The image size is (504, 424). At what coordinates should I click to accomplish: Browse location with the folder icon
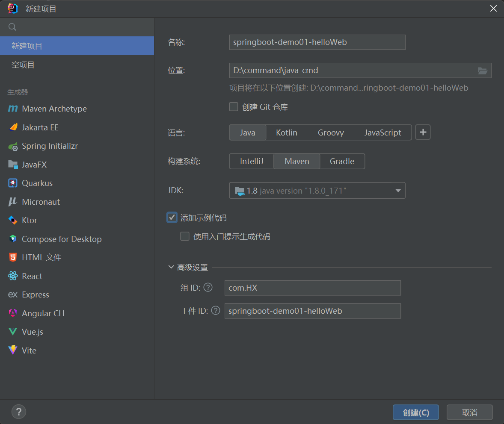482,71
